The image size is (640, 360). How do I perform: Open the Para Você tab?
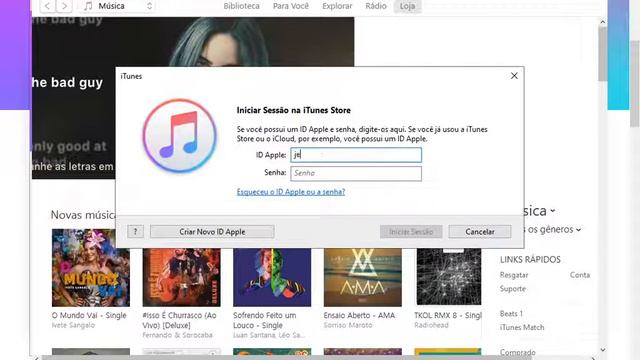point(291,6)
